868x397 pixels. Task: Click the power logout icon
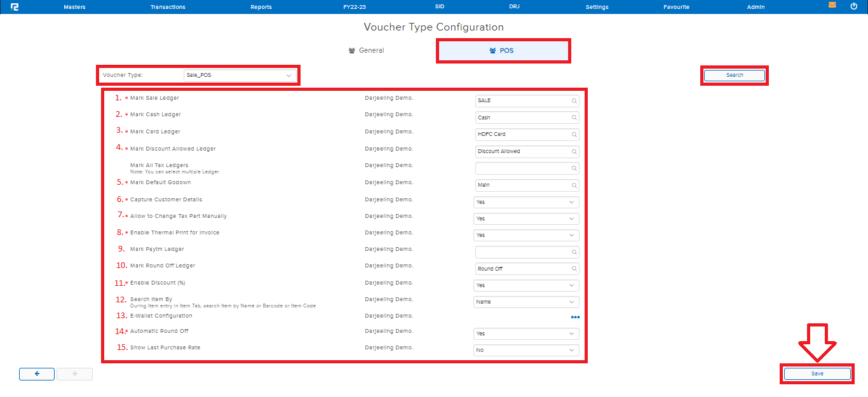(x=853, y=6)
